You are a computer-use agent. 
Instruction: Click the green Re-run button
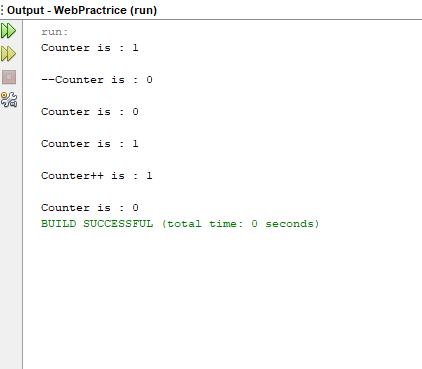pos(8,31)
